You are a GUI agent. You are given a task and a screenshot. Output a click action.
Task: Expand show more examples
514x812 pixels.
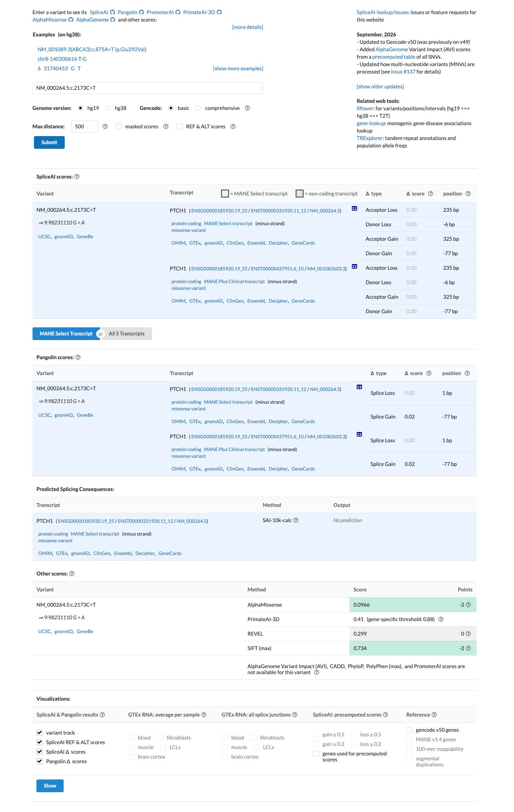[x=238, y=69]
